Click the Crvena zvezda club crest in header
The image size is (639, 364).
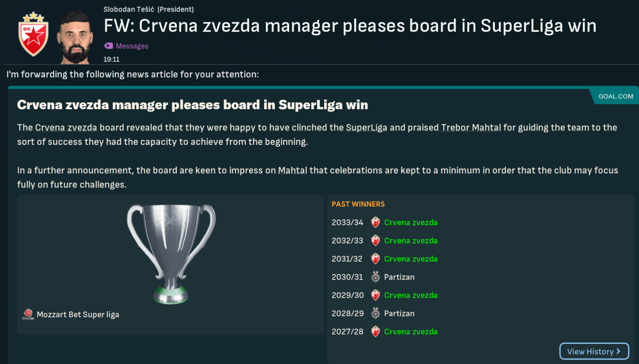coord(33,33)
